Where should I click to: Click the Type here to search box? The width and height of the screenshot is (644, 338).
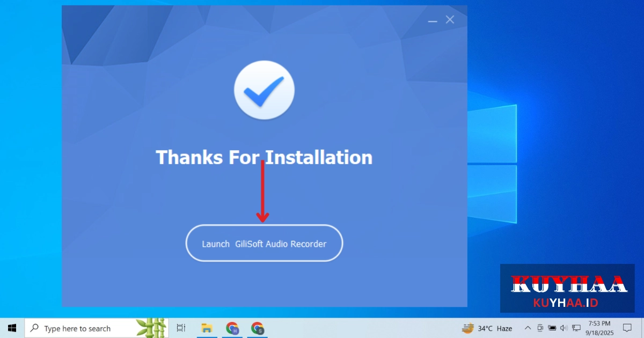97,328
